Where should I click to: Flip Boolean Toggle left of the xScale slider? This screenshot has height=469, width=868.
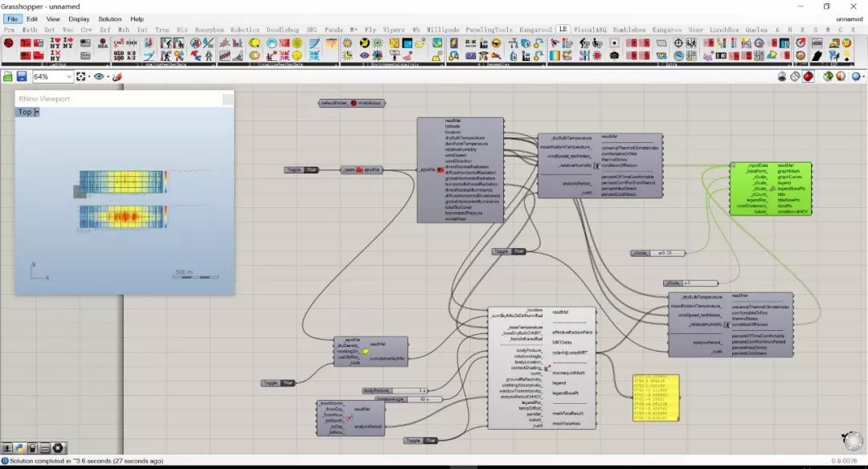point(518,251)
